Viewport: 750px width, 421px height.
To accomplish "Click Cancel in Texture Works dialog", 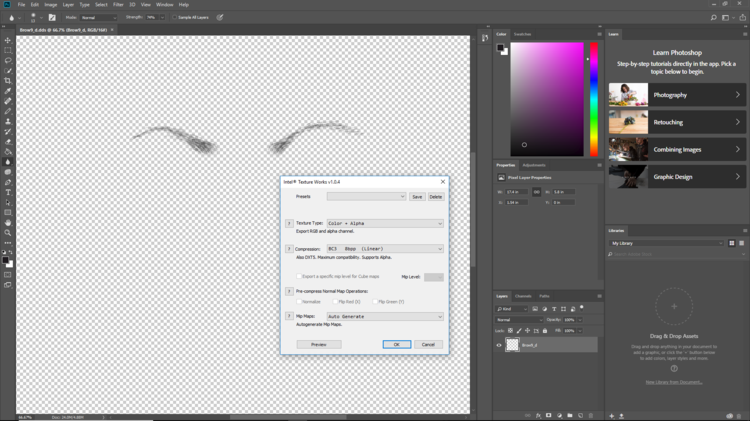I will tap(428, 344).
